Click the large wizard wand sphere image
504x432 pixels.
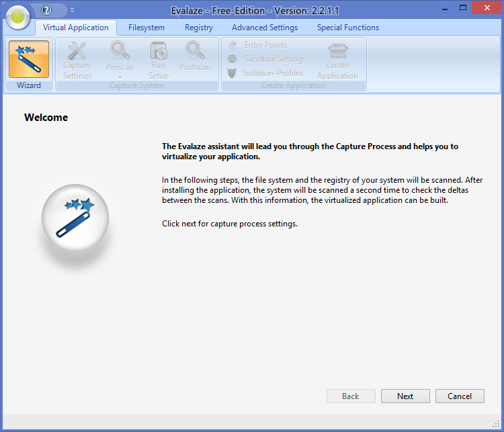[75, 218]
